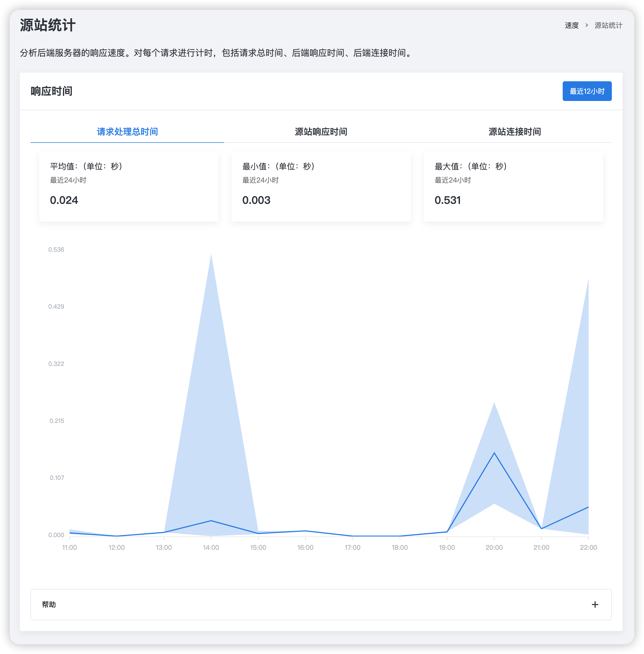Click the chart peak at 14:00
The height and width of the screenshot is (654, 644).
tap(211, 254)
